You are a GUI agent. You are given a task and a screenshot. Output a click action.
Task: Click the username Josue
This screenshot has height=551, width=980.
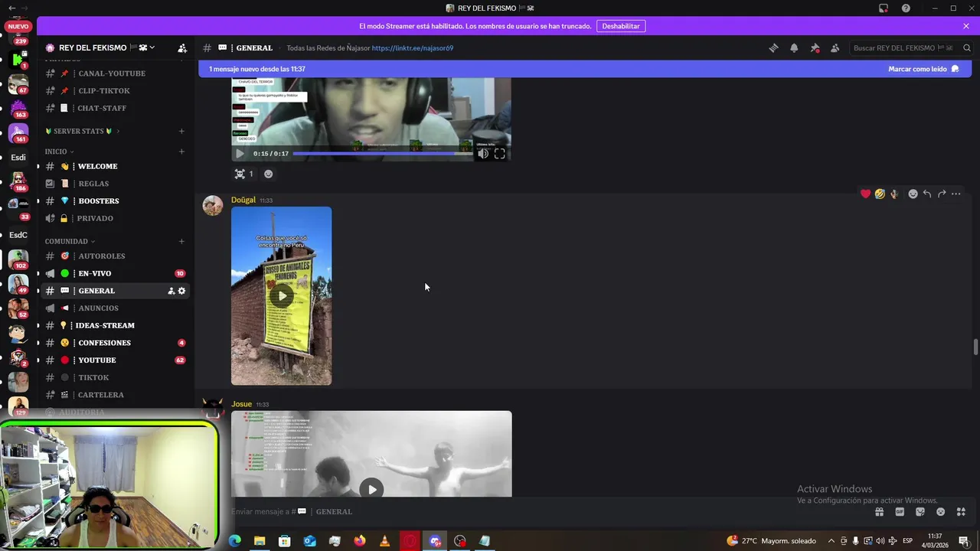pyautogui.click(x=241, y=404)
